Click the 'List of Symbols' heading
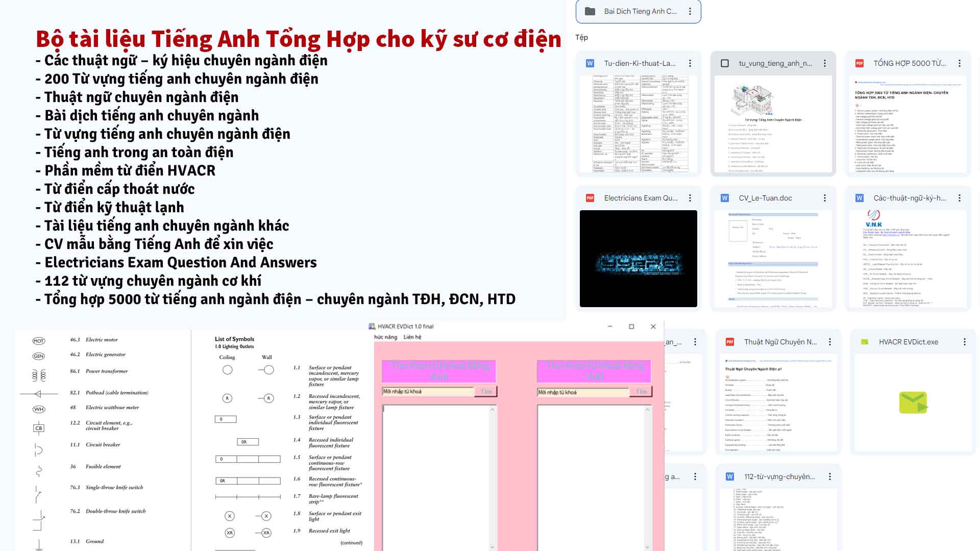980x551 pixels. (234, 339)
